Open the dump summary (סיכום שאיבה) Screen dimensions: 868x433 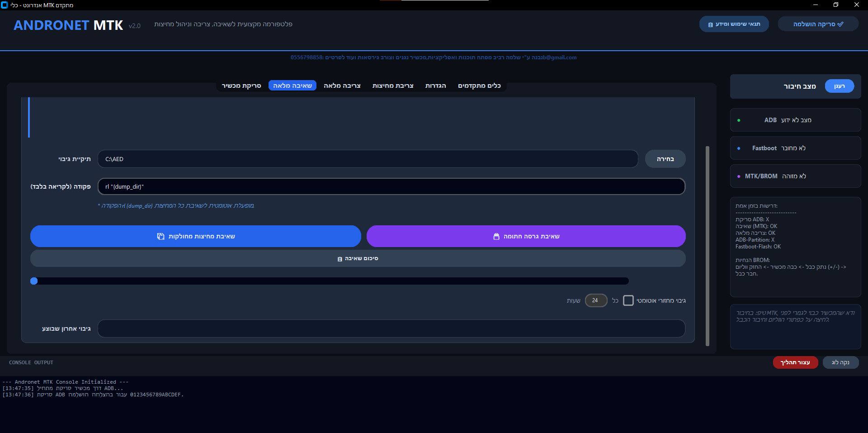click(358, 258)
